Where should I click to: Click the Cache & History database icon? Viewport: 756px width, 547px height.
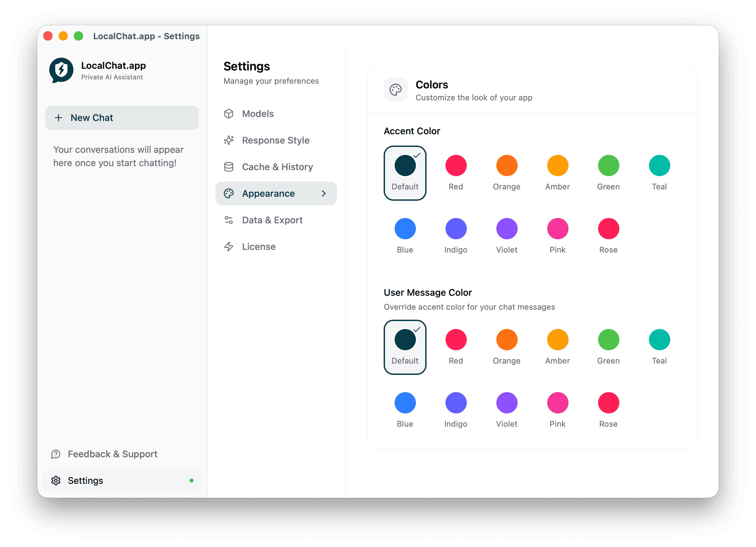(229, 167)
